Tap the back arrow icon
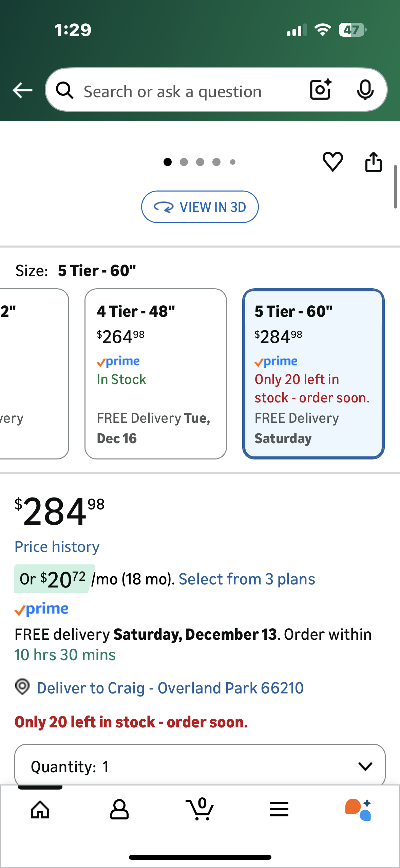This screenshot has width=400, height=868. [22, 90]
